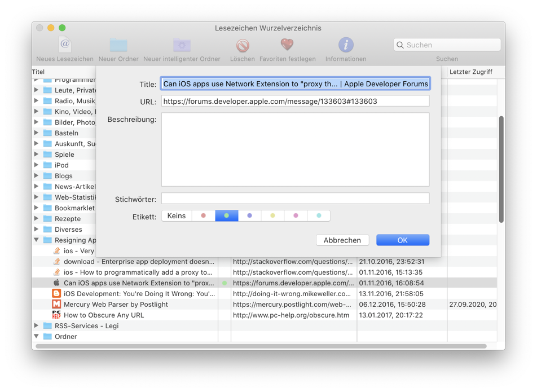Click the Neues Lesezeichen toolbar icon
This screenshot has height=392, width=537.
65,45
